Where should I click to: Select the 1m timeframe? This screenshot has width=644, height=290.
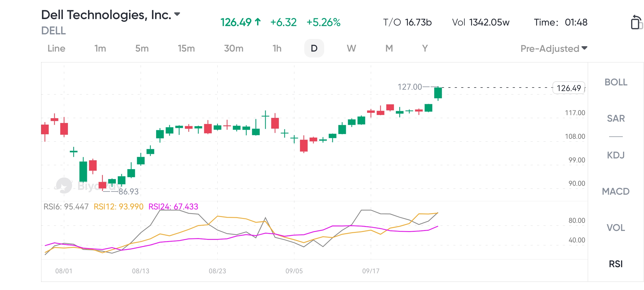point(100,48)
